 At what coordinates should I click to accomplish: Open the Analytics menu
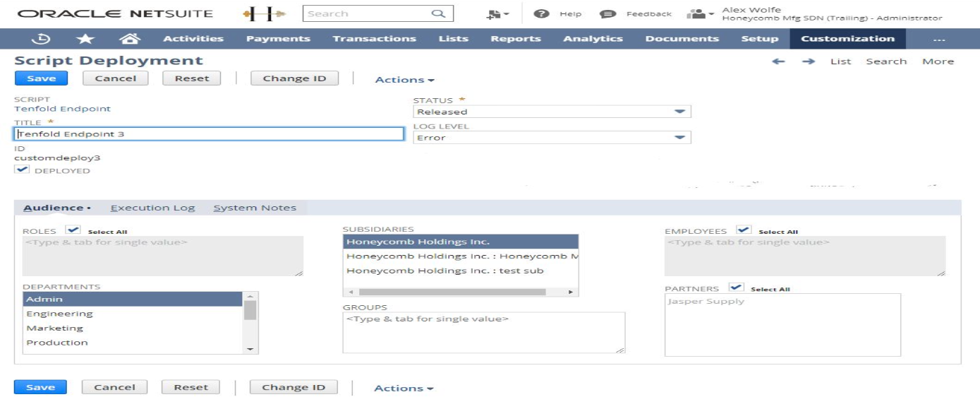593,39
